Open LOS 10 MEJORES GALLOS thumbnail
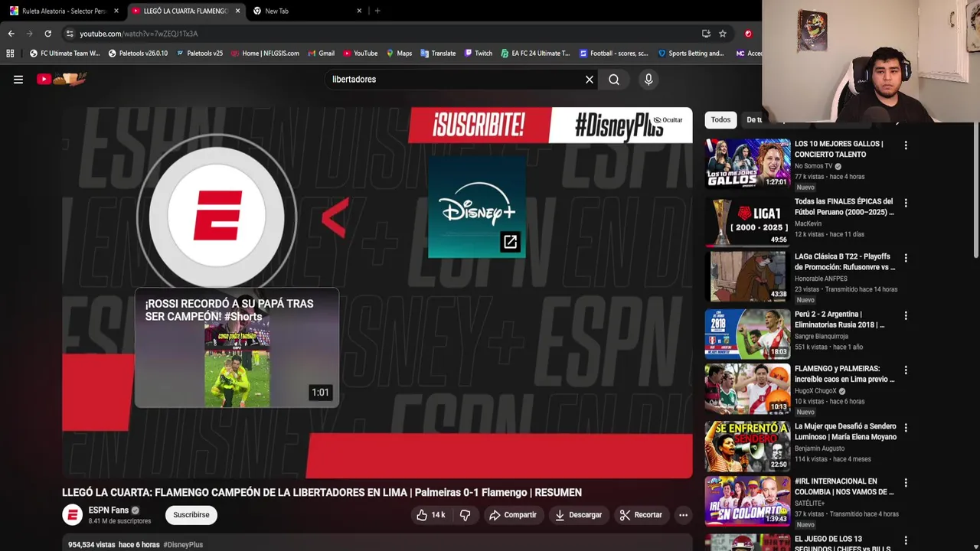This screenshot has height=551, width=980. tap(747, 163)
